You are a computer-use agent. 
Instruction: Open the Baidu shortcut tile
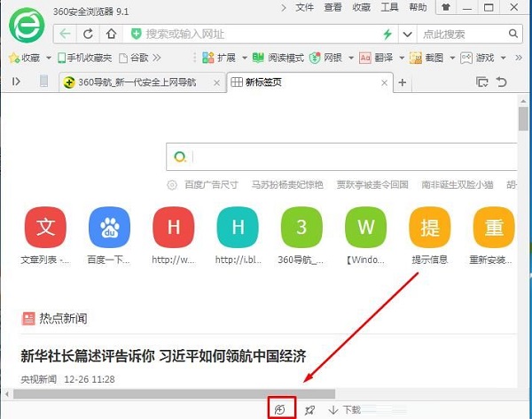tap(110, 228)
